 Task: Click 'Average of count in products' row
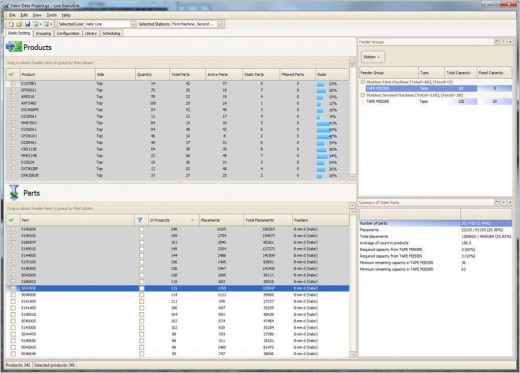coord(436,243)
